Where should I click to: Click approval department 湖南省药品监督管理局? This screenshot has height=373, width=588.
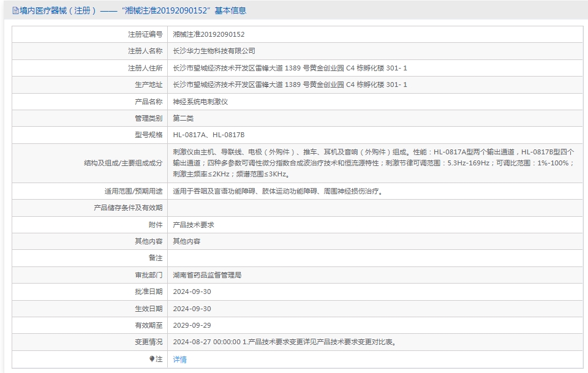[x=207, y=275]
